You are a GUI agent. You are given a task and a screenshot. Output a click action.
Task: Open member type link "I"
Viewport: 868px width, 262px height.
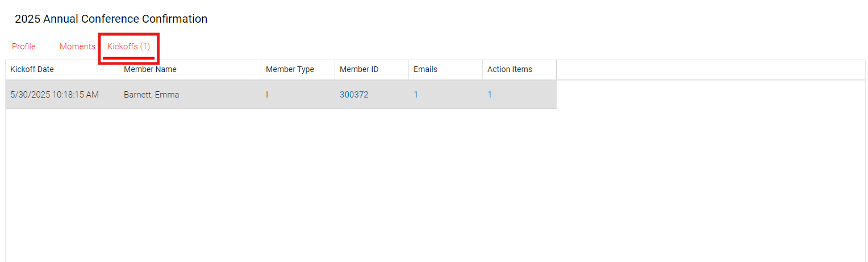267,95
